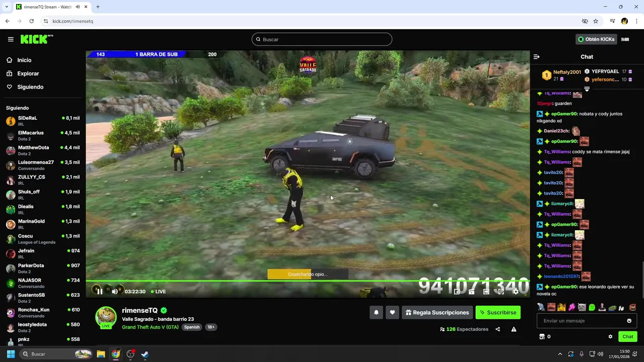The height and width of the screenshot is (362, 644).
Task: Open Coscu followed channel
Action: tap(43, 239)
